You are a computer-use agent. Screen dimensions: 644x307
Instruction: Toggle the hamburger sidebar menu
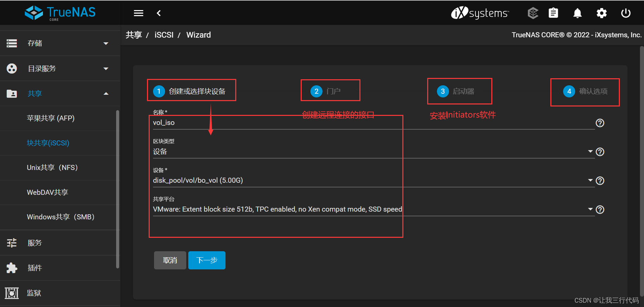click(x=139, y=13)
